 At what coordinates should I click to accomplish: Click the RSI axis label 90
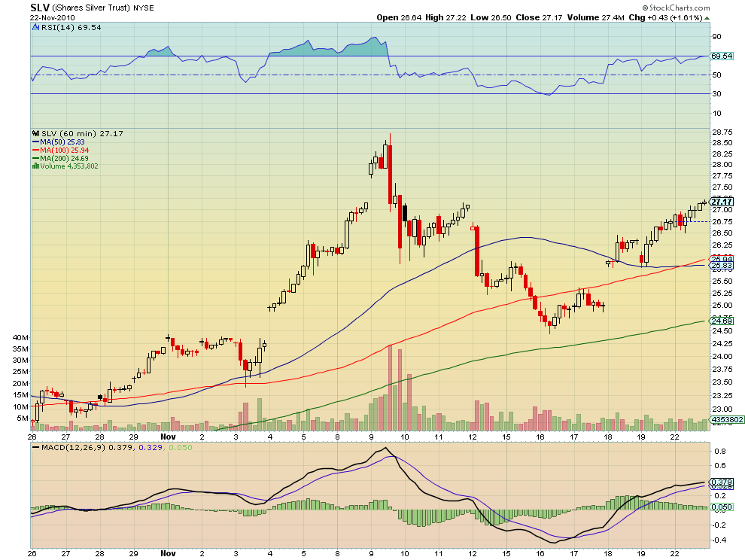[x=716, y=37]
